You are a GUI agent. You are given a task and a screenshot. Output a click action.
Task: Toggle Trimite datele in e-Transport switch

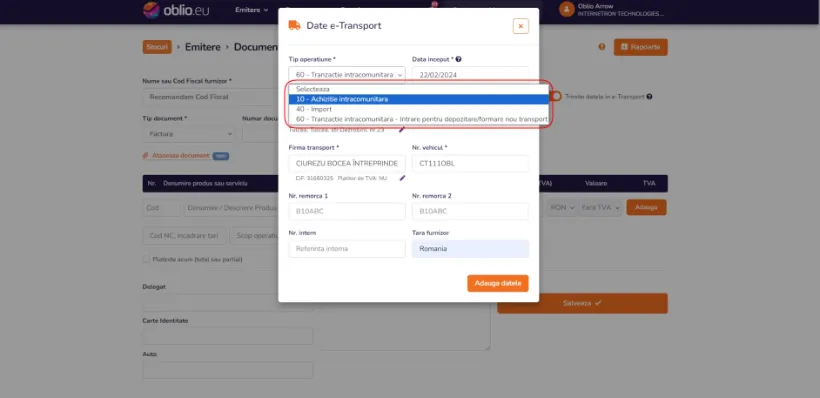click(x=555, y=96)
